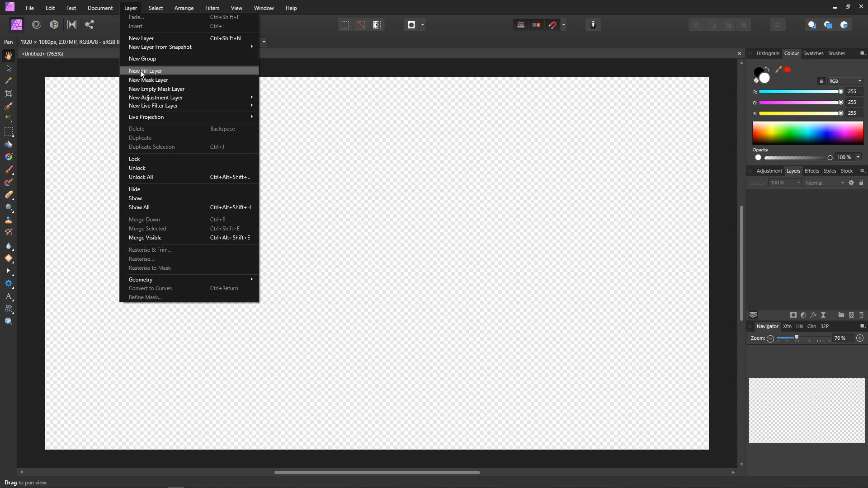Switch to the Liquify persona icon
868x488 pixels.
(37, 25)
